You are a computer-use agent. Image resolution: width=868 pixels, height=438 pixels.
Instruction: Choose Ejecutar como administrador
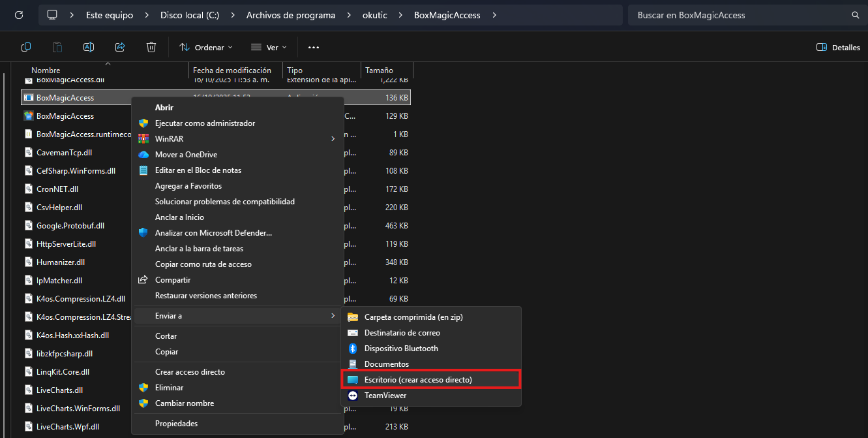[x=205, y=123]
